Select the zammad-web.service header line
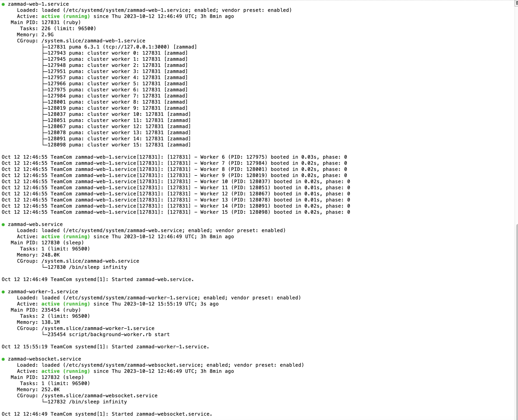This screenshot has height=420, width=518. 35,224
